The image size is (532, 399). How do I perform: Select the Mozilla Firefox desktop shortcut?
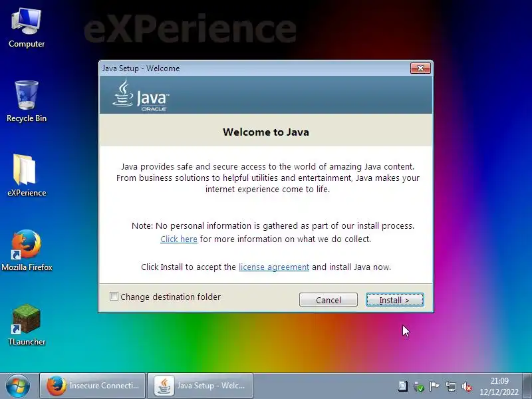tap(27, 251)
